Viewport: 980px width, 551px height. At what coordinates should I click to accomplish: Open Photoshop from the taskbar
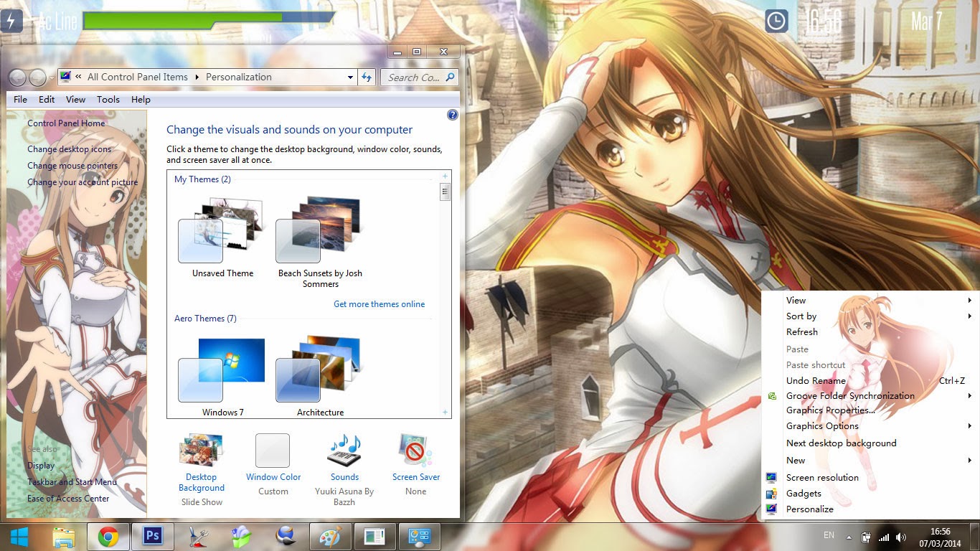click(x=153, y=537)
